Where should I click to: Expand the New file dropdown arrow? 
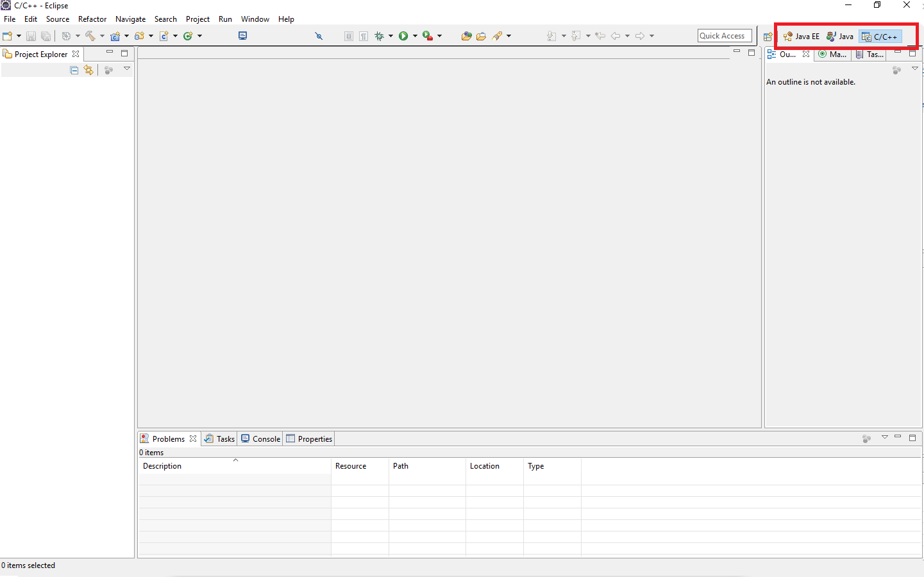(19, 36)
